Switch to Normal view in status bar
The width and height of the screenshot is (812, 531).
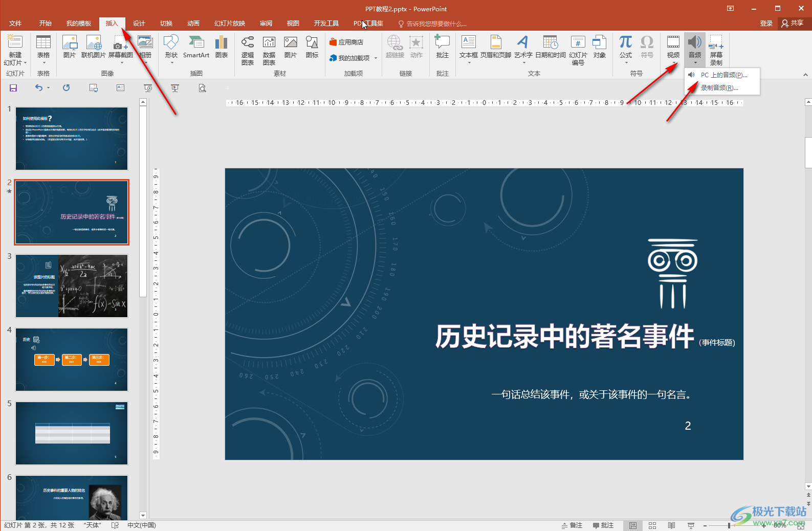pos(633,525)
